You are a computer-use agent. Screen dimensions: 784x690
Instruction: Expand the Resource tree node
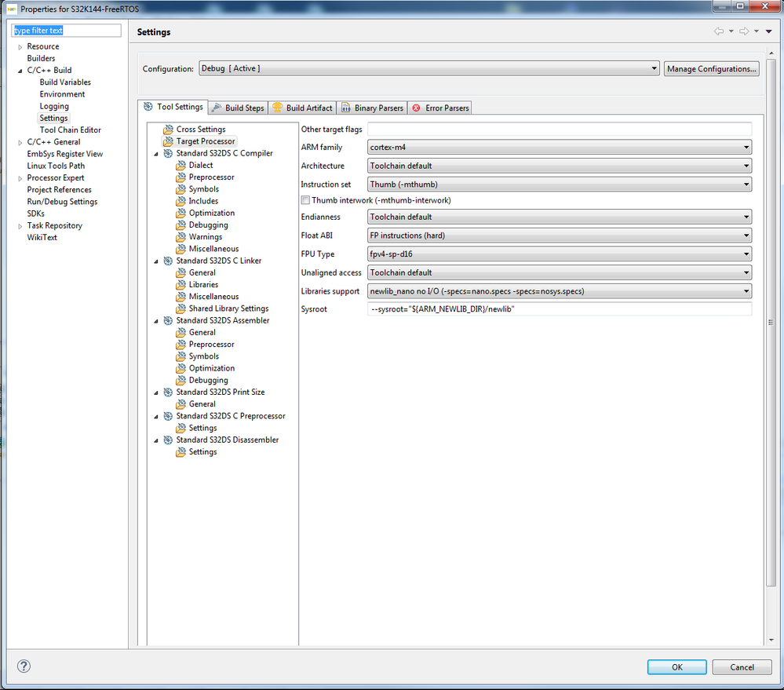click(x=20, y=47)
